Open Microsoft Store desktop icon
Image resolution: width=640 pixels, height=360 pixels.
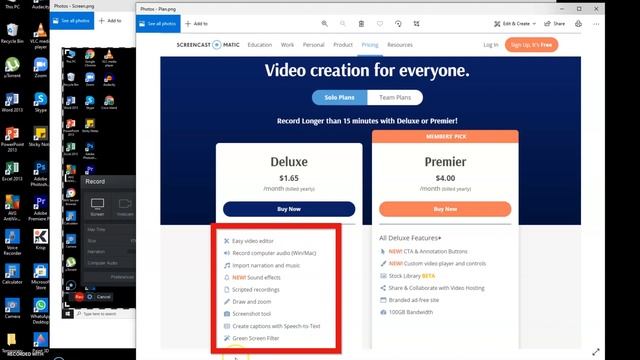pyautogui.click(x=40, y=277)
